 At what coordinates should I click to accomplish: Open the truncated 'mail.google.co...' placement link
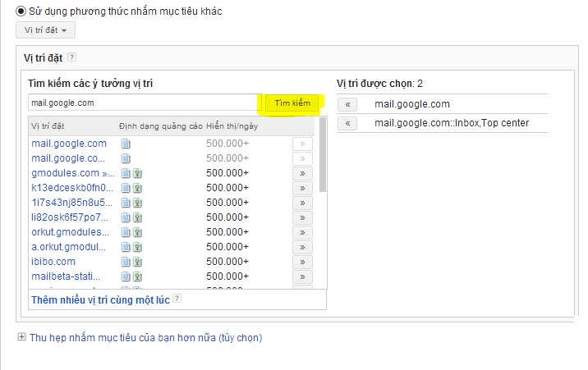[68, 158]
